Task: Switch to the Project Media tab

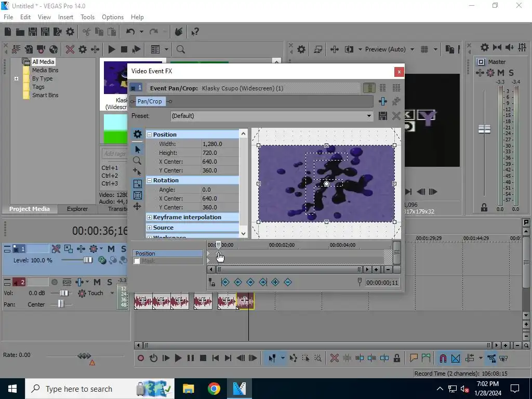Action: tap(30, 209)
